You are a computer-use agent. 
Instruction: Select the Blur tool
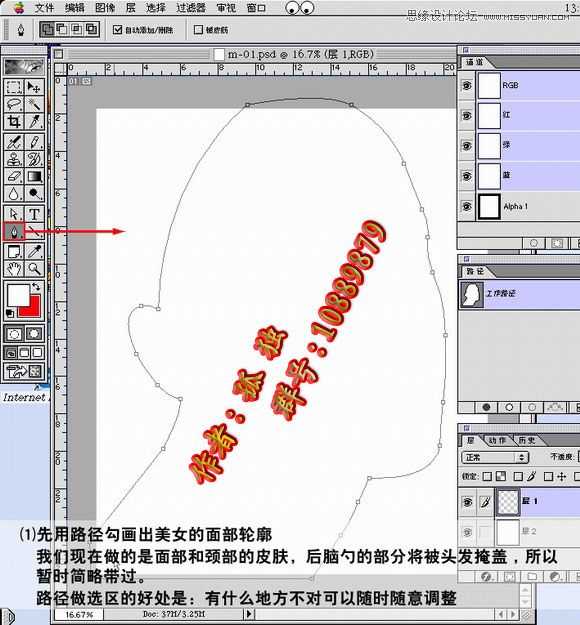coord(14,193)
